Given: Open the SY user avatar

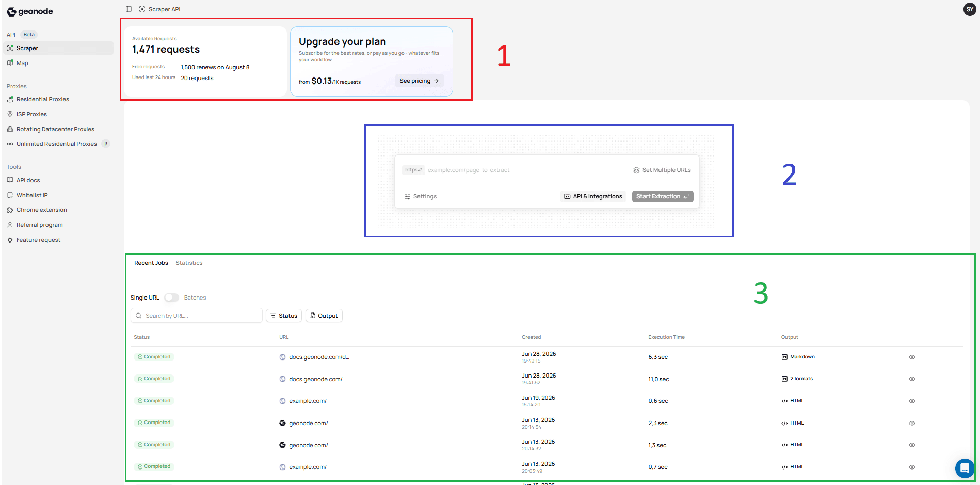Looking at the screenshot, I should 970,9.
